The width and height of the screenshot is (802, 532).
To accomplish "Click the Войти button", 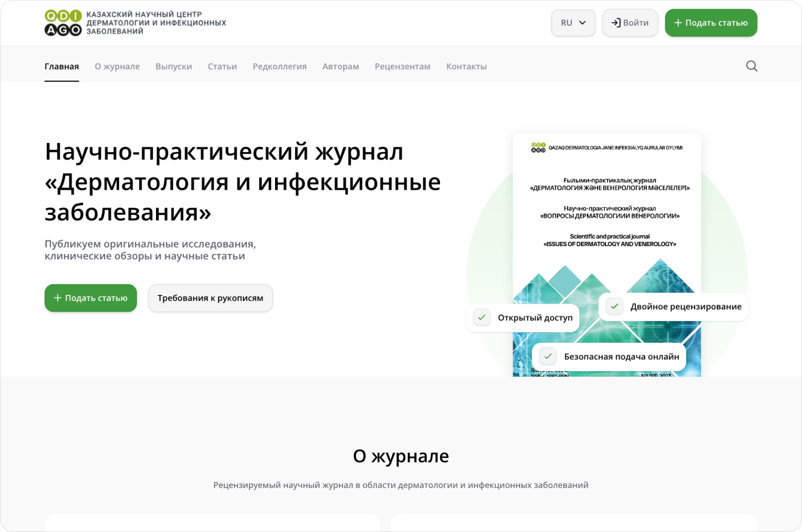I will [x=630, y=23].
